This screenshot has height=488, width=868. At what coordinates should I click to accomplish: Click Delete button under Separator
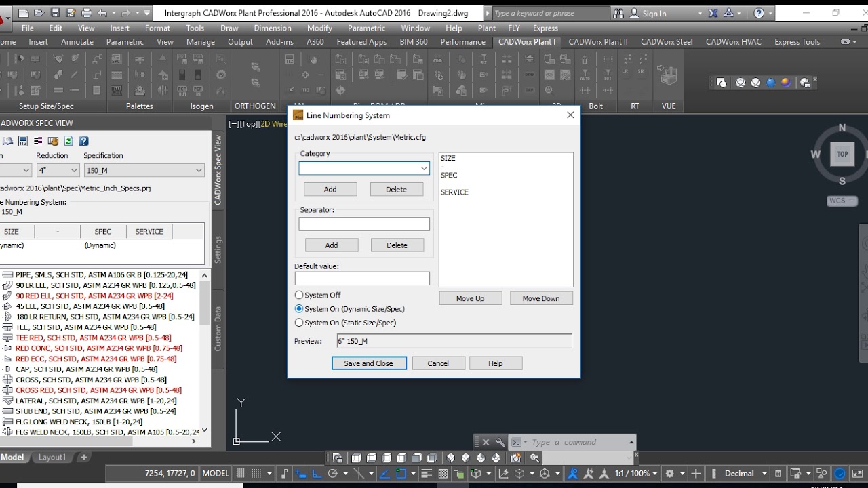pos(397,245)
